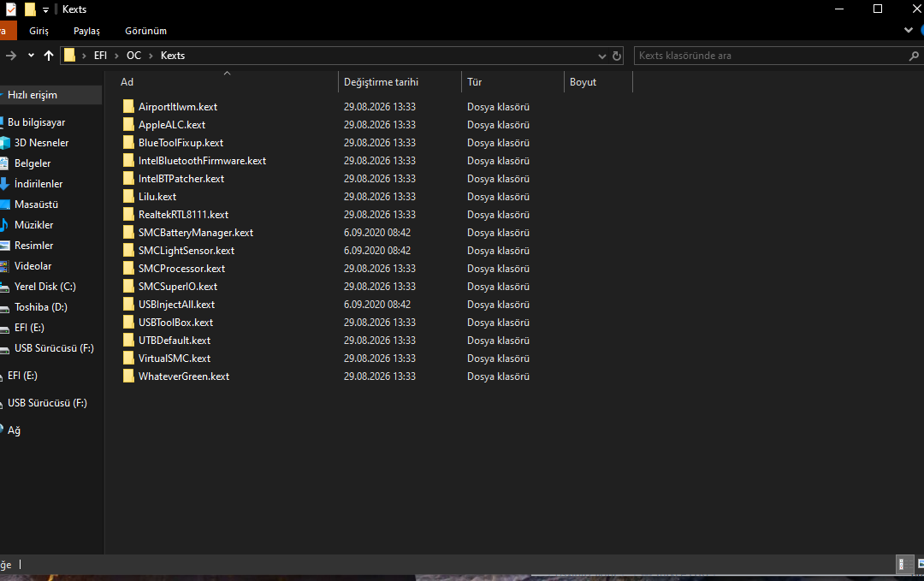The image size is (924, 581).
Task: Select the AppleALC.kext file name
Action: pos(172,125)
